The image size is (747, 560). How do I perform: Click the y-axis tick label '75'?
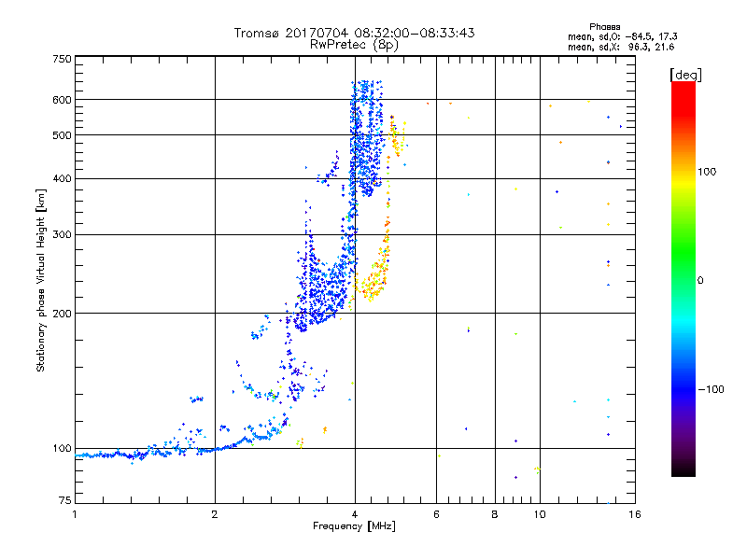click(x=65, y=500)
